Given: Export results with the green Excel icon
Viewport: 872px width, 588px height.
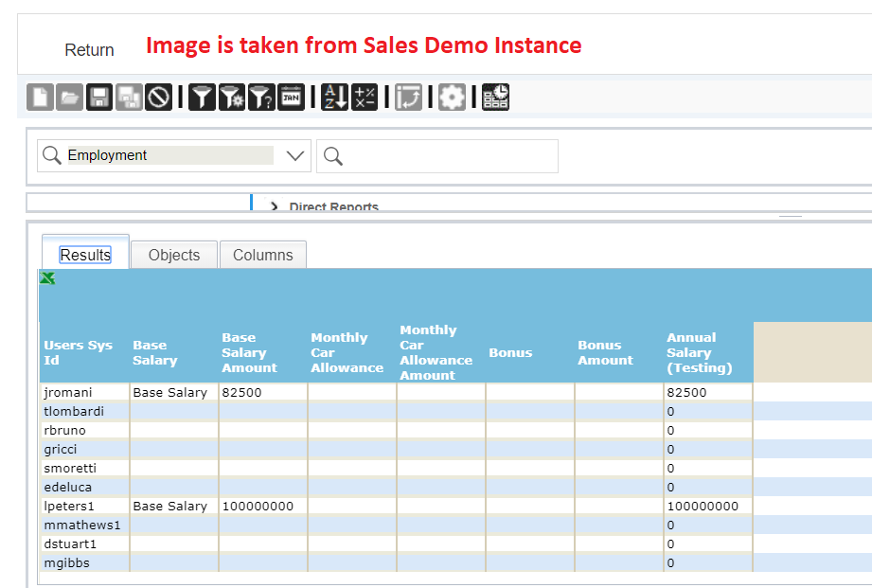Looking at the screenshot, I should click(x=47, y=278).
